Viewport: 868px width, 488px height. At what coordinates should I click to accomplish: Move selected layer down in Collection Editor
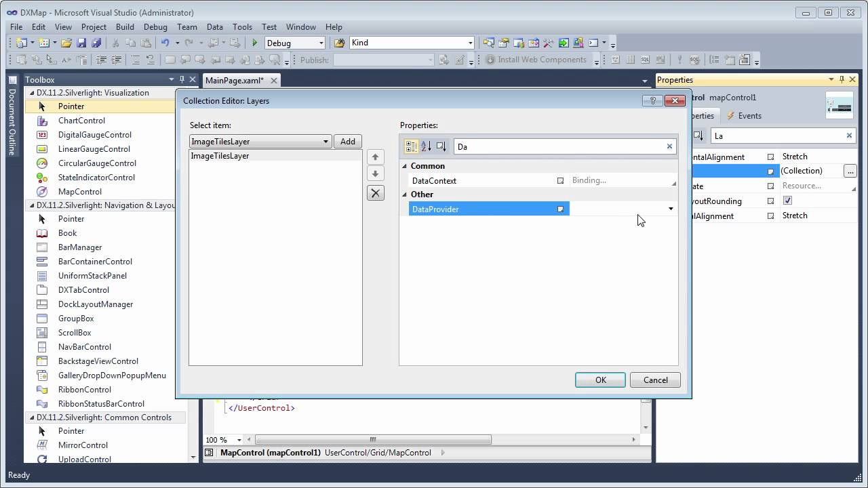point(375,174)
